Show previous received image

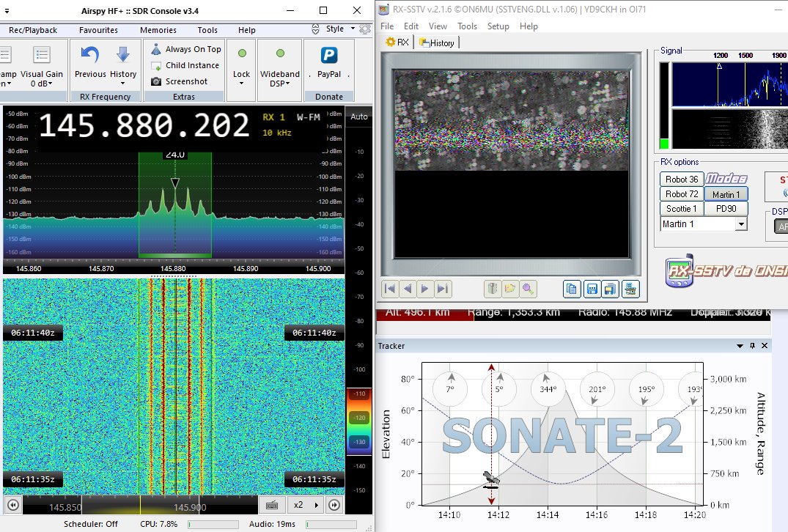(408, 289)
